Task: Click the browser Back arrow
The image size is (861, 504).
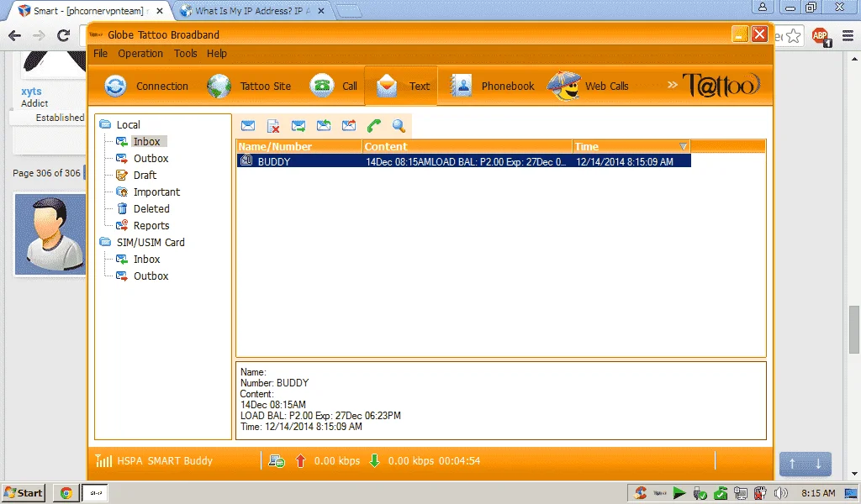Action: click(15, 35)
